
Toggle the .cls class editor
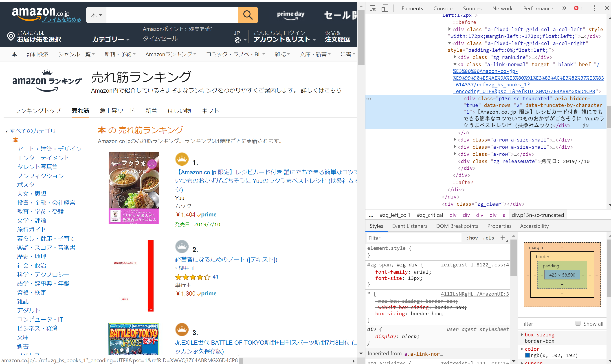point(488,238)
